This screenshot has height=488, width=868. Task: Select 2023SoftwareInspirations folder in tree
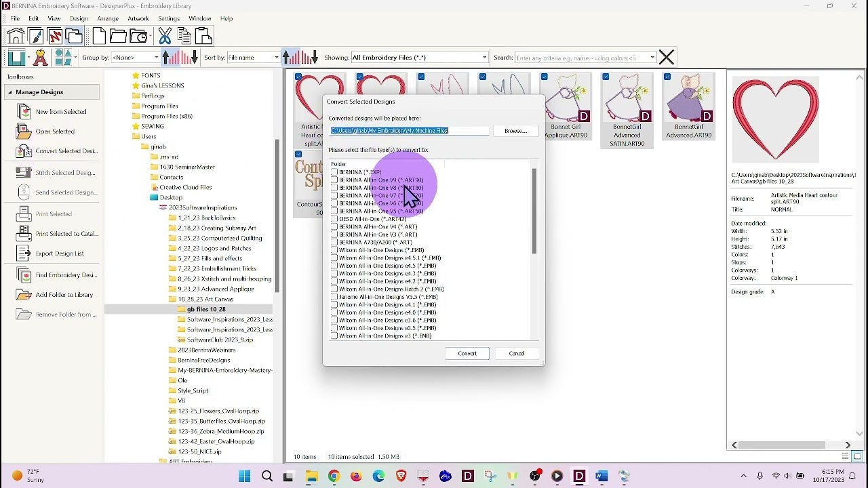coord(203,207)
